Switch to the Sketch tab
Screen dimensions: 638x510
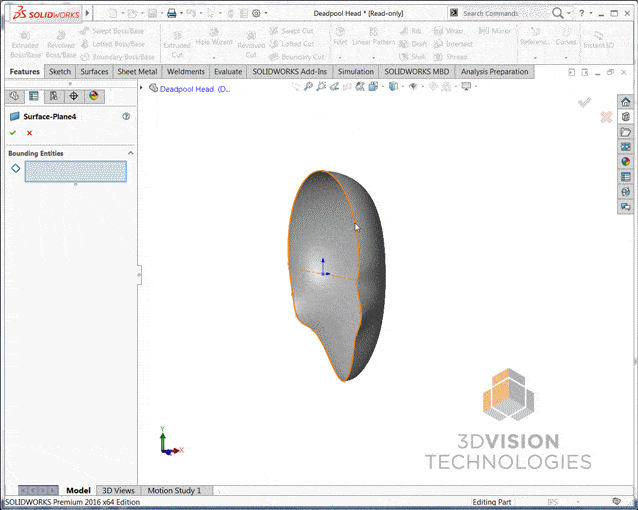pyautogui.click(x=60, y=72)
